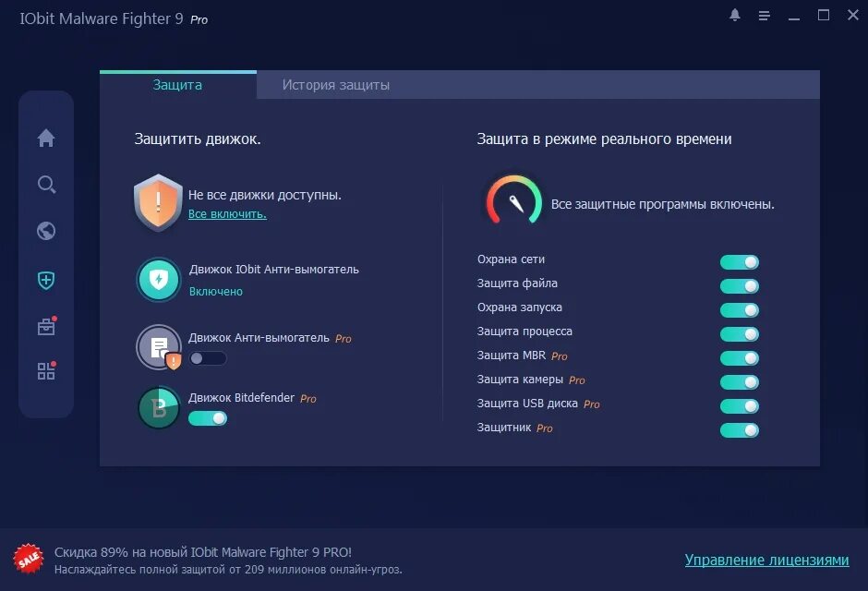868x591 pixels.
Task: Click the Защитник label
Action: pos(504,428)
